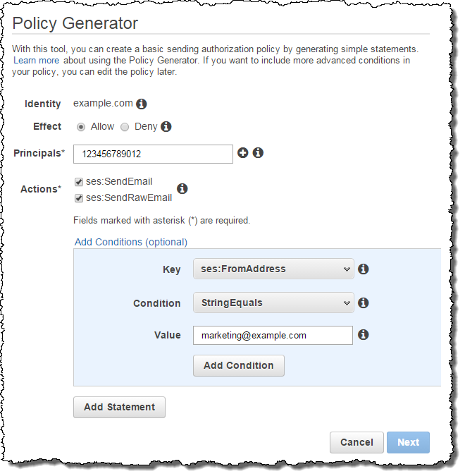Select the Allow effect radio button
The height and width of the screenshot is (476, 465).
82,127
